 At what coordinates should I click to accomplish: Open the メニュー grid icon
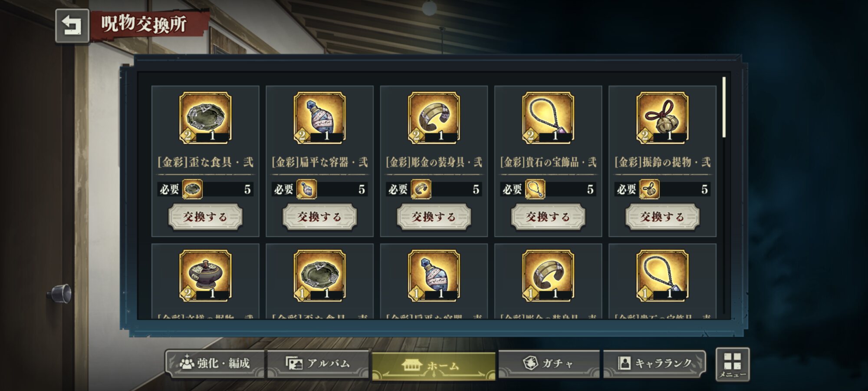(733, 364)
